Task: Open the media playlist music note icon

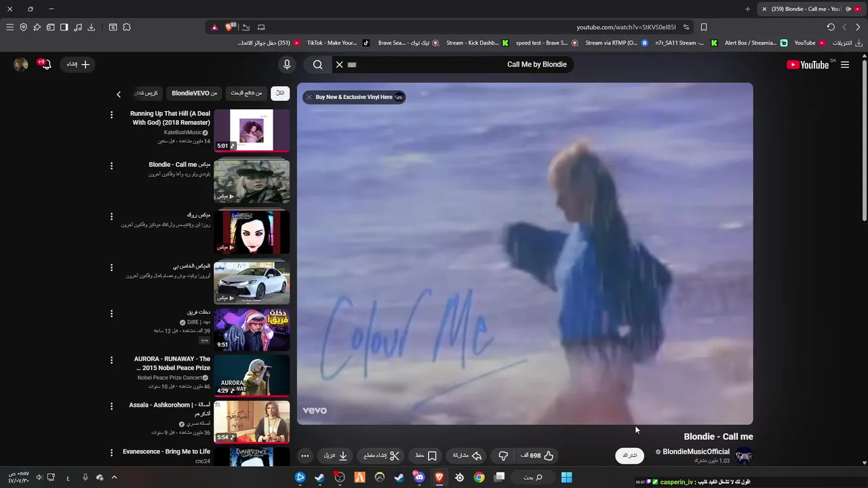Action: tap(78, 27)
